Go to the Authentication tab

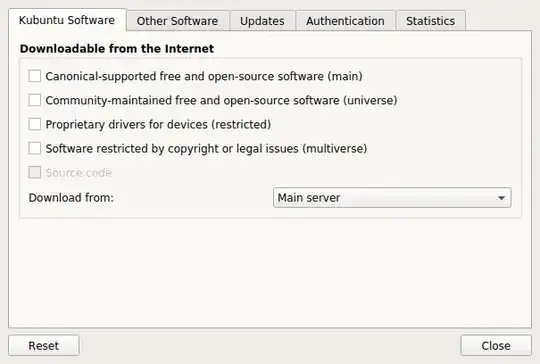coord(345,21)
